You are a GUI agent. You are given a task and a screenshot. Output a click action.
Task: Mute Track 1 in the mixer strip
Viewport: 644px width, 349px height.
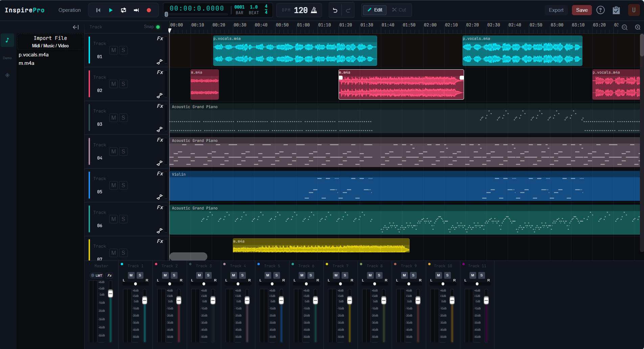click(x=131, y=275)
